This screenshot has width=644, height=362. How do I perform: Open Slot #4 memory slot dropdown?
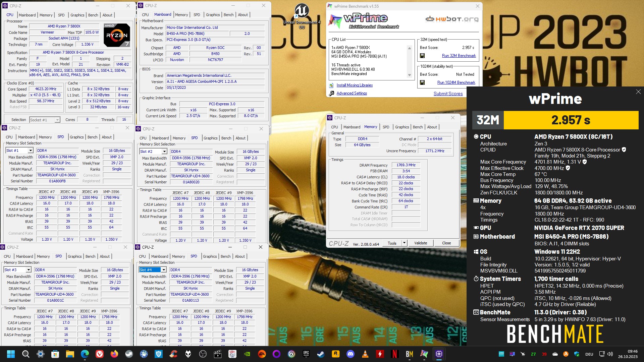163,270
